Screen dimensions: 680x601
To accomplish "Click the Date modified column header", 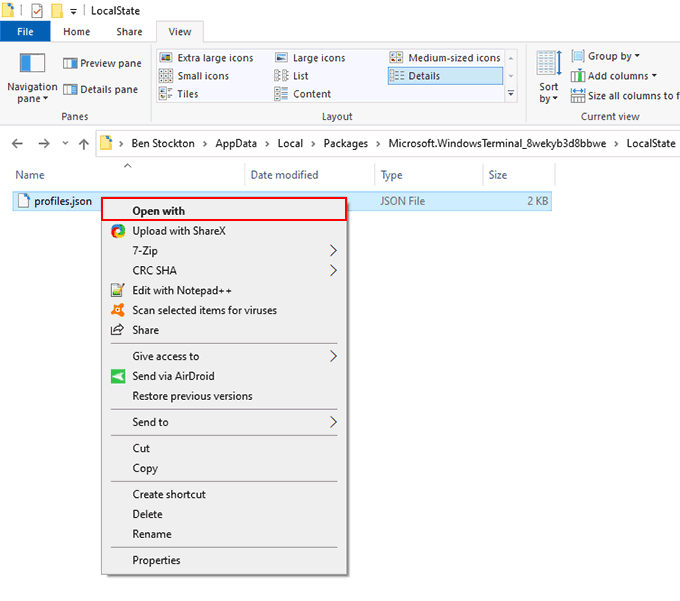I will 284,175.
